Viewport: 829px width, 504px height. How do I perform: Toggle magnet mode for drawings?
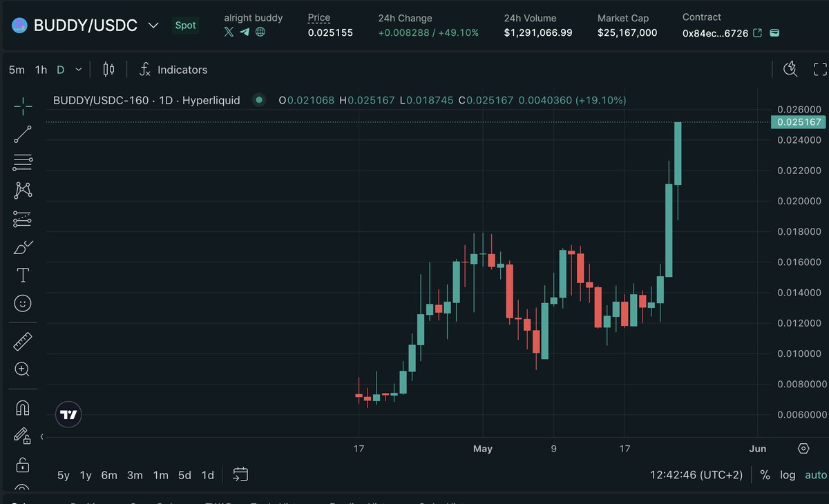click(23, 407)
